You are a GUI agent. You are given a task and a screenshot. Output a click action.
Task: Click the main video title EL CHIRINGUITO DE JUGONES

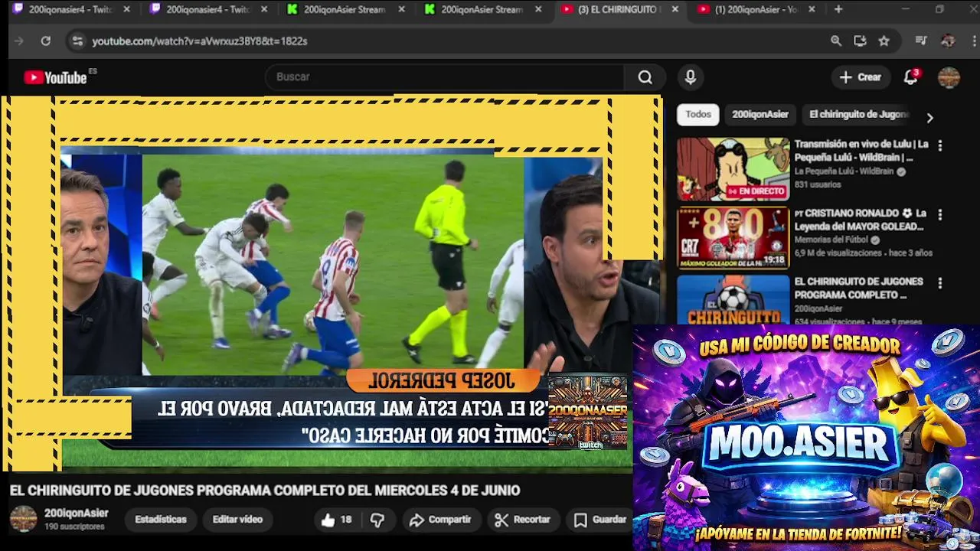click(265, 491)
